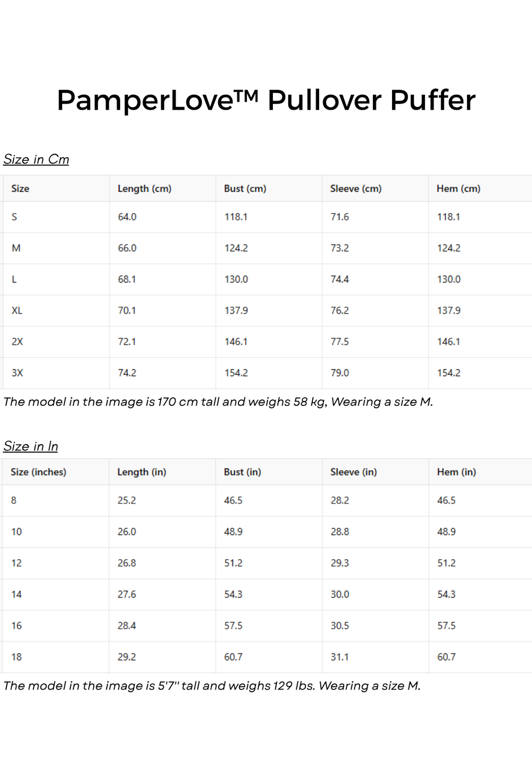
Task: Click the 'Size in In' underlined heading
Action: click(x=31, y=446)
